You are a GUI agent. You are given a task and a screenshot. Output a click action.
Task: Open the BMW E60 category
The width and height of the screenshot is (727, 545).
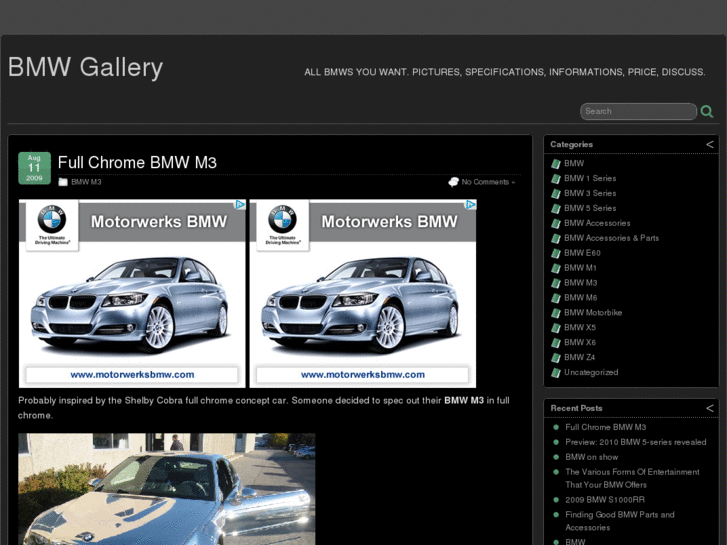[x=582, y=253]
